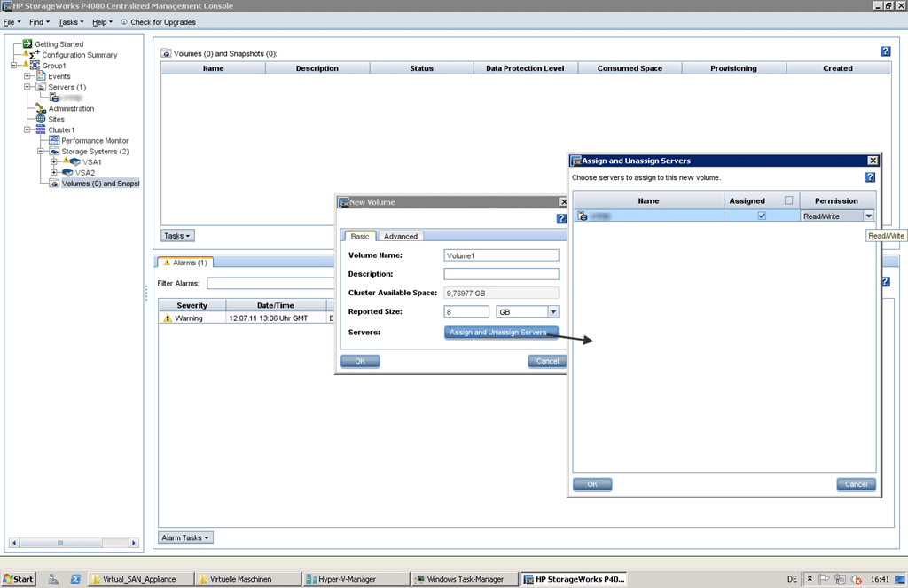Screen dimensions: 908x588
Task: Collapse the Group1 tree node
Action: pyautogui.click(x=14, y=66)
